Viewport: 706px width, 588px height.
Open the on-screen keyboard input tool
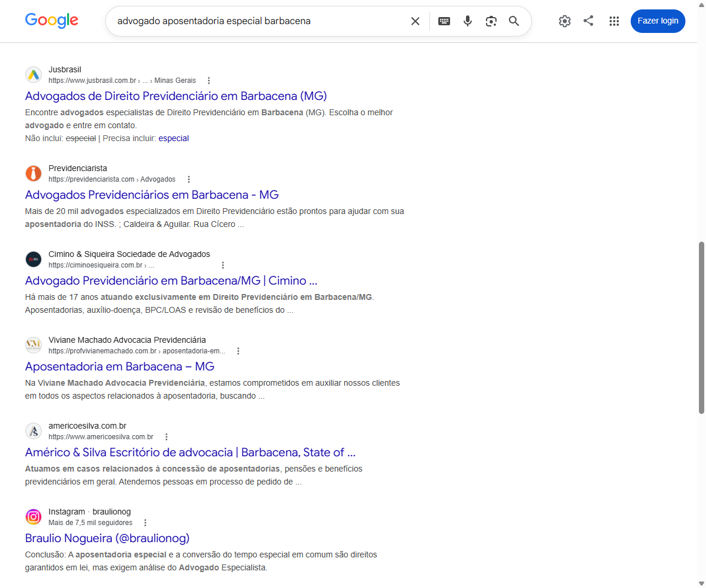tap(444, 21)
